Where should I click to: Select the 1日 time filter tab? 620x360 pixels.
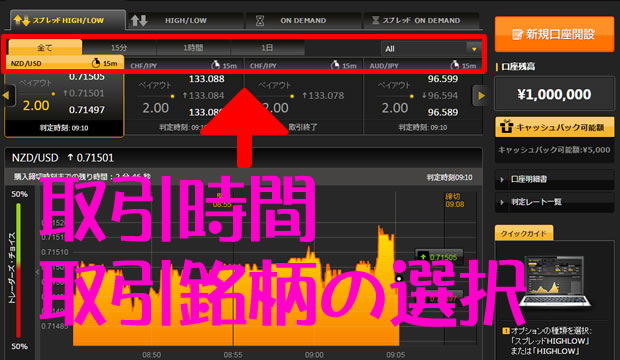[x=268, y=48]
